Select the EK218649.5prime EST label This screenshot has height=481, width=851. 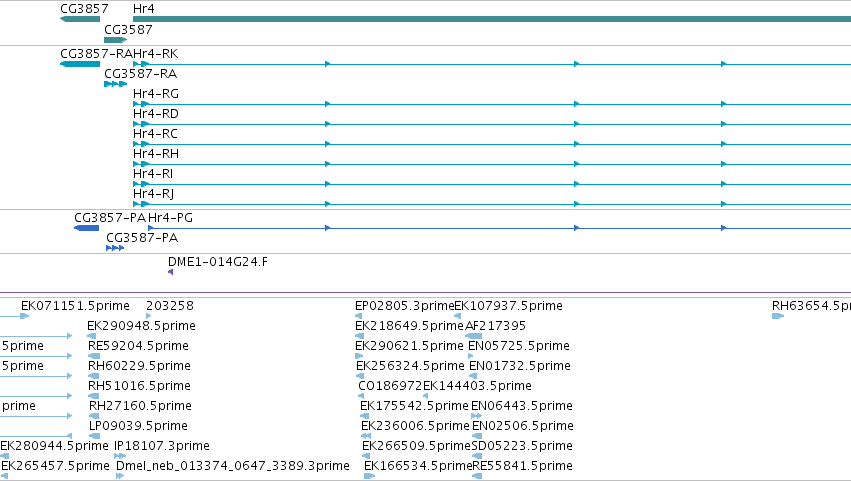click(409, 326)
